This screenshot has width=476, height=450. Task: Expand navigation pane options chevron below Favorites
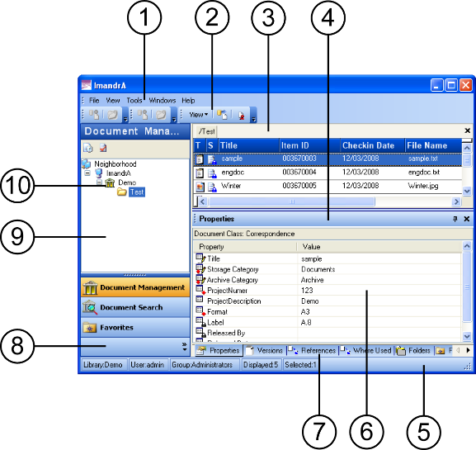pyautogui.click(x=184, y=347)
